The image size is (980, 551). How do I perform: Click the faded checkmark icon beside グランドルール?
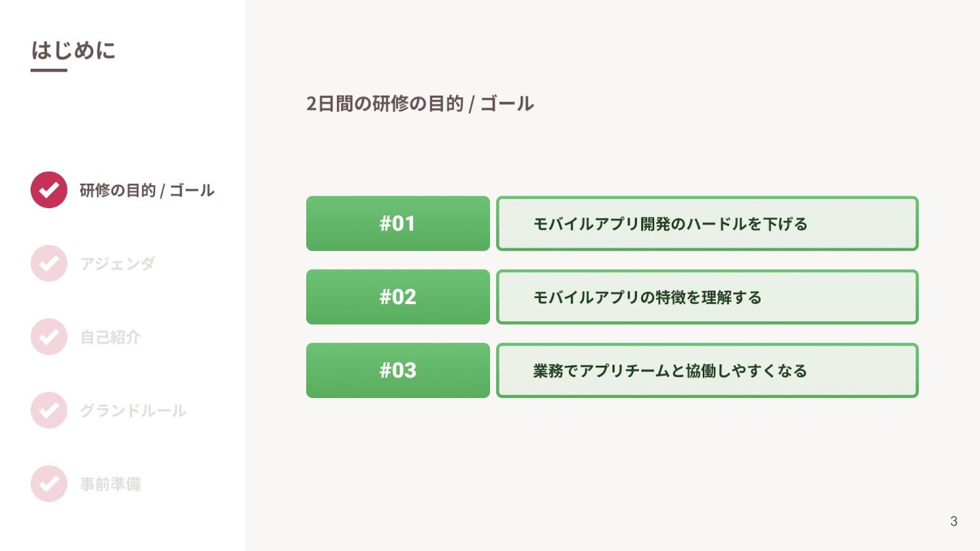[49, 410]
